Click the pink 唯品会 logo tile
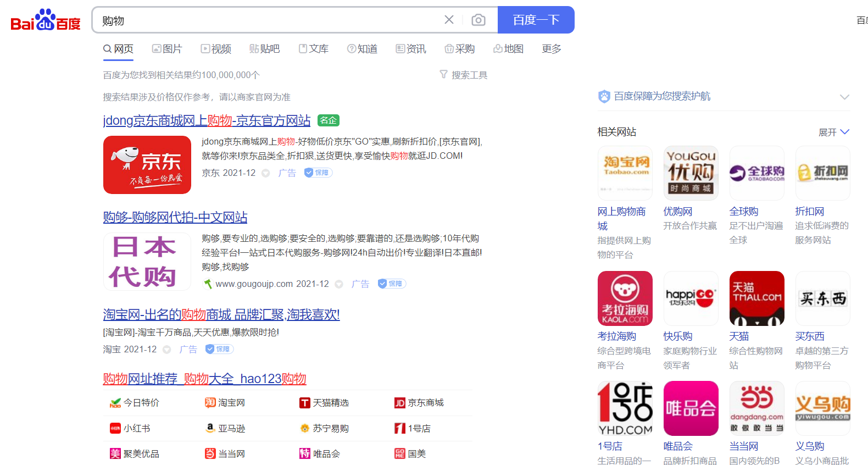The image size is (868, 465). [x=691, y=408]
